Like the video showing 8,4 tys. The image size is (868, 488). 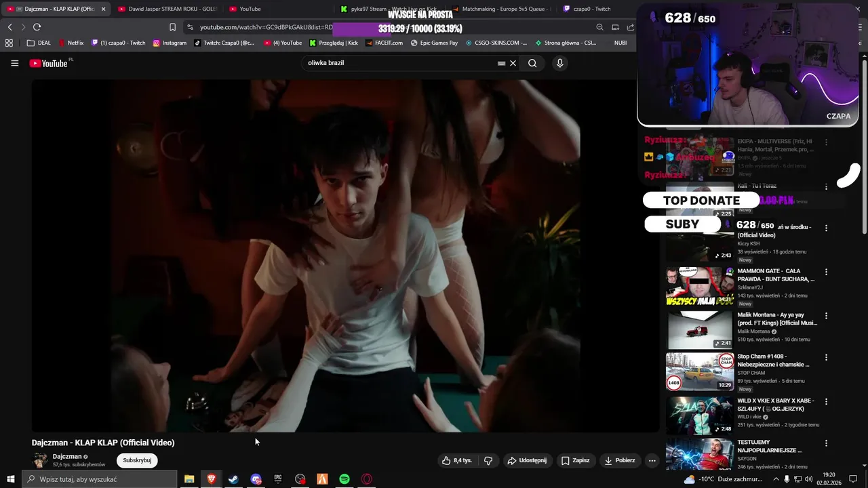[457, 460]
